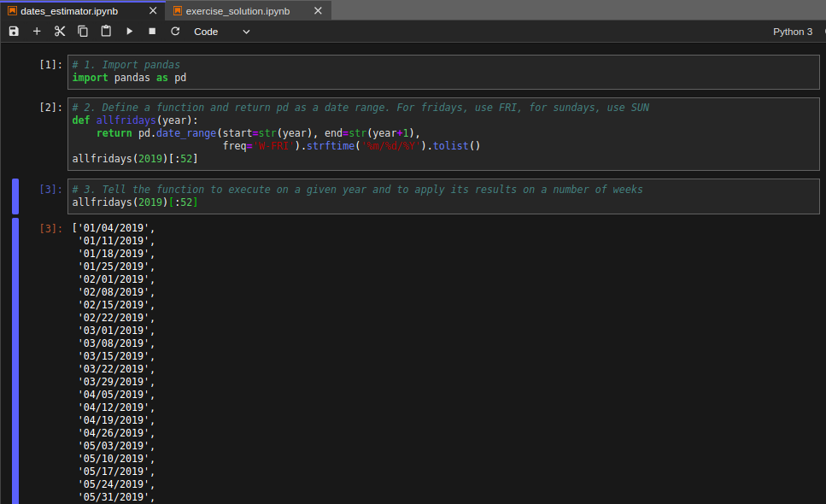Click the '# 1. Import pandas' comment
Screen dimensions: 826x504
click(x=126, y=64)
